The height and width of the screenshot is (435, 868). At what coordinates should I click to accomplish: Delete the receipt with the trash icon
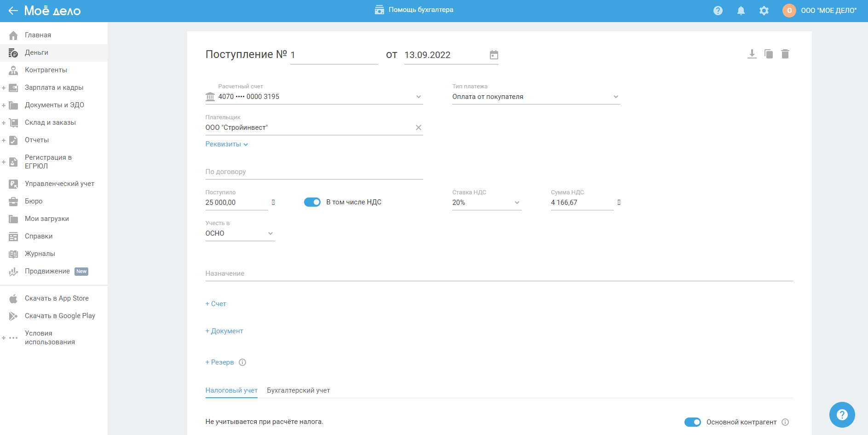tap(785, 54)
